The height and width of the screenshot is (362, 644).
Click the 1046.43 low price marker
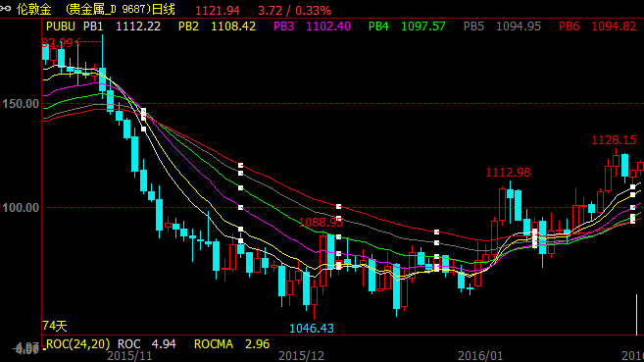(x=312, y=328)
